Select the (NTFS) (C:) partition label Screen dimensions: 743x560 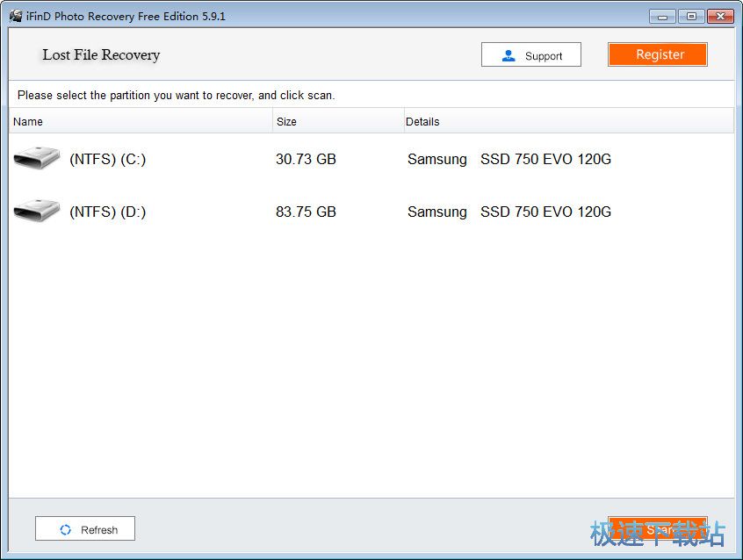point(107,159)
